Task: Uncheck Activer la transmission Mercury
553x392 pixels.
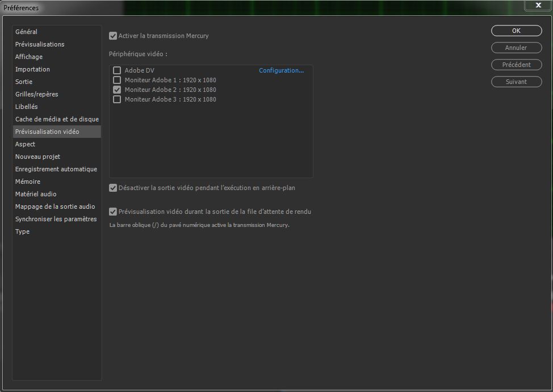Action: tap(113, 36)
